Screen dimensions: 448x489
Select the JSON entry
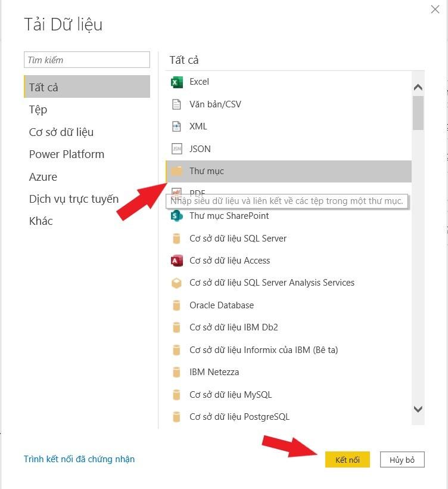tap(288, 148)
